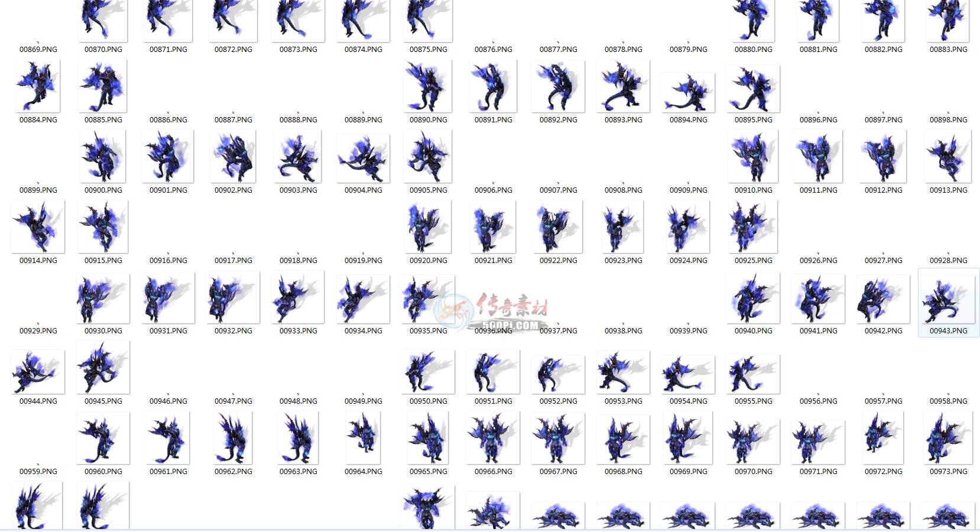Select file label 00898.PNG
Screen dimensions: 980x532
click(949, 120)
